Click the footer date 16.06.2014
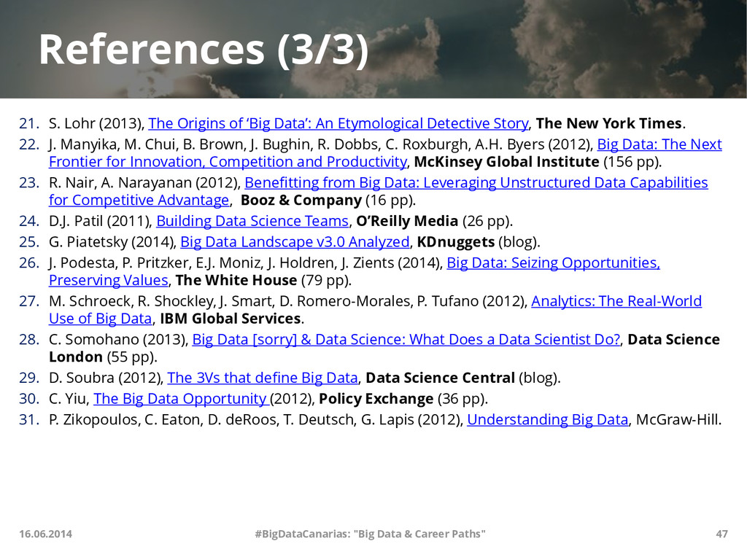This screenshot has height=560, width=747. tap(46, 534)
